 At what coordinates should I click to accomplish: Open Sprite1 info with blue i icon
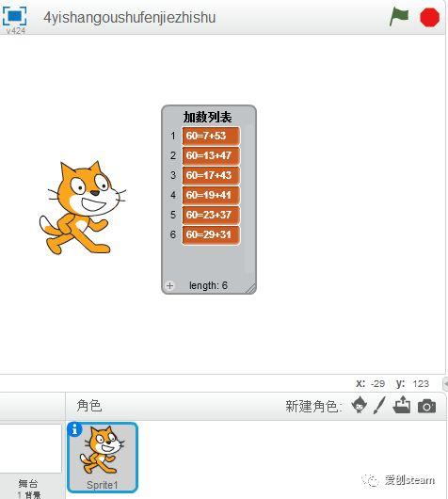click(x=74, y=430)
